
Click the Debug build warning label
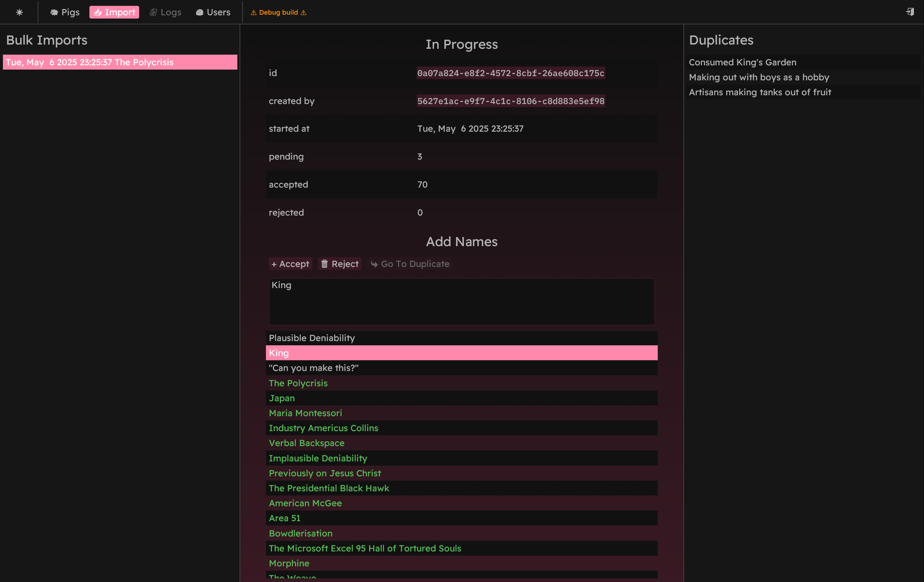[x=278, y=12]
